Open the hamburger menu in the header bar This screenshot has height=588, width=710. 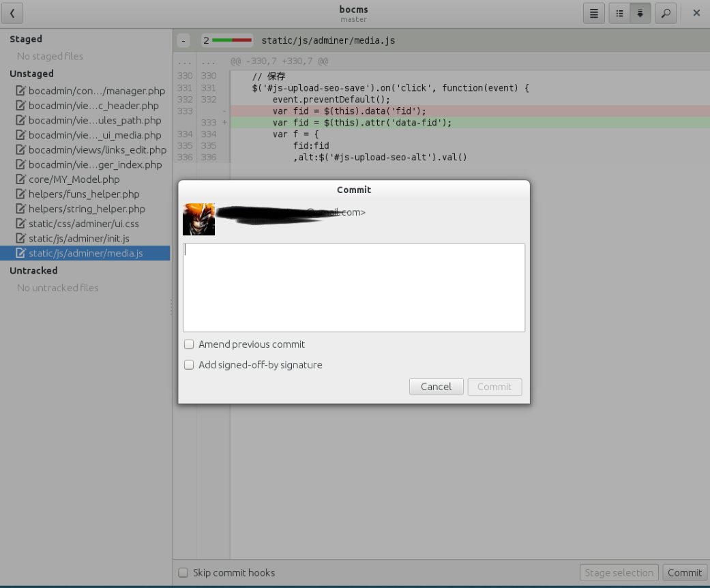pyautogui.click(x=593, y=13)
